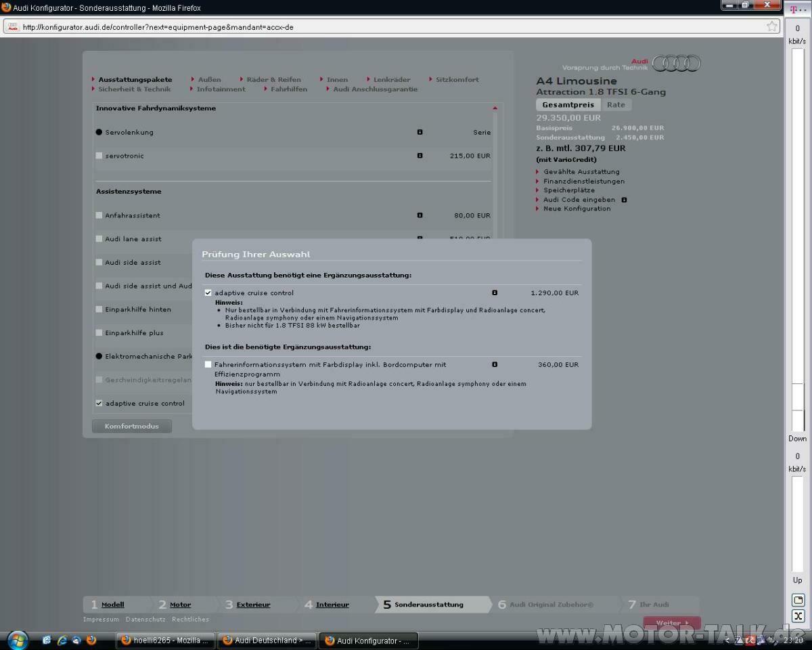Show info for adaptive cruise control in dialog
The height and width of the screenshot is (650, 812).
coord(495,292)
